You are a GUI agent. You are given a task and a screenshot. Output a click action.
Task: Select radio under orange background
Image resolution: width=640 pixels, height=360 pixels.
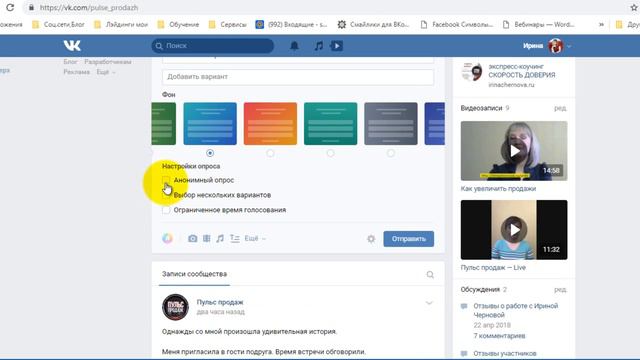270,153
